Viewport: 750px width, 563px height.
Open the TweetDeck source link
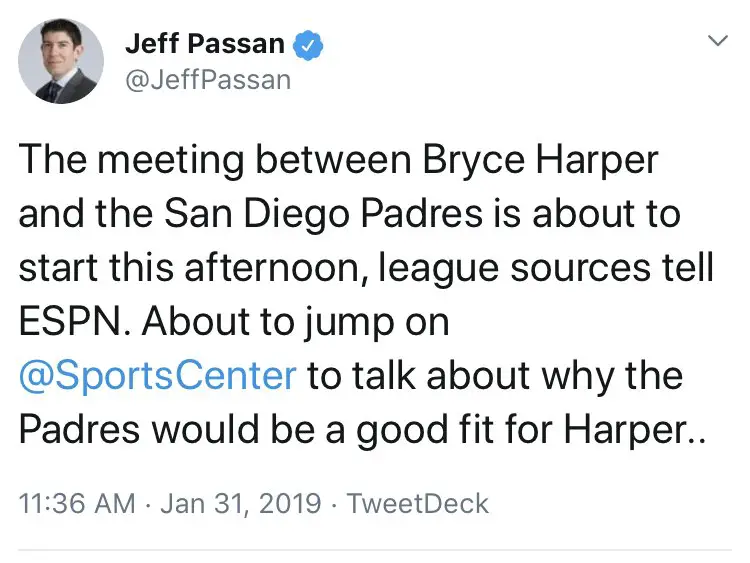(x=417, y=502)
